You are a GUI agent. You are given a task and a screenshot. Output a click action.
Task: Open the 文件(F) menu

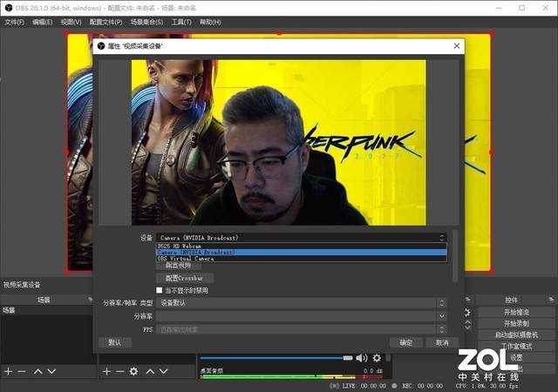click(14, 22)
